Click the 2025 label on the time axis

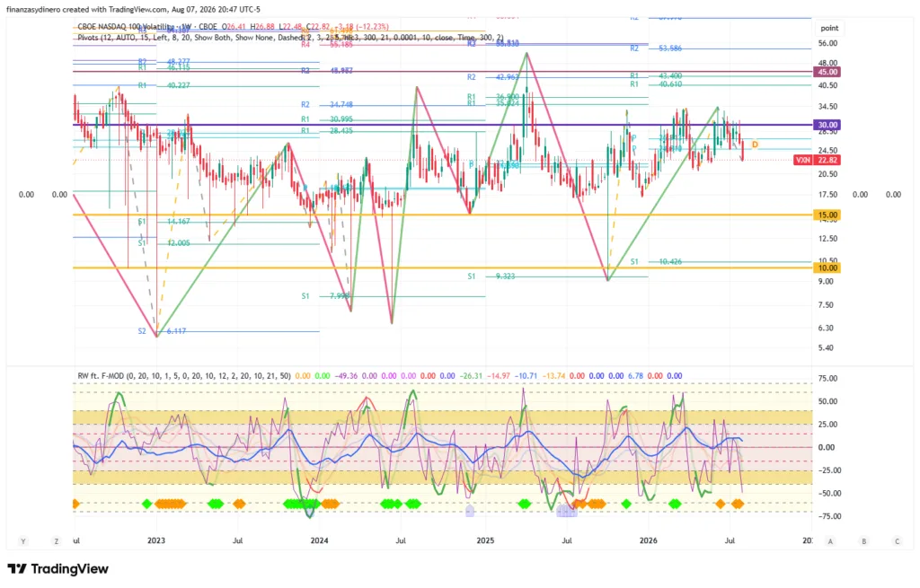pos(485,540)
